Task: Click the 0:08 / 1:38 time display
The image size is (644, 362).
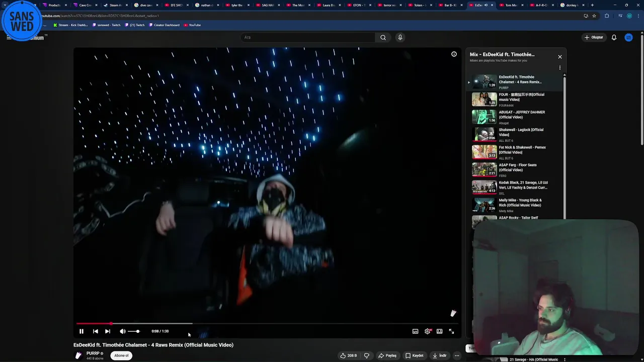Action: (160, 331)
